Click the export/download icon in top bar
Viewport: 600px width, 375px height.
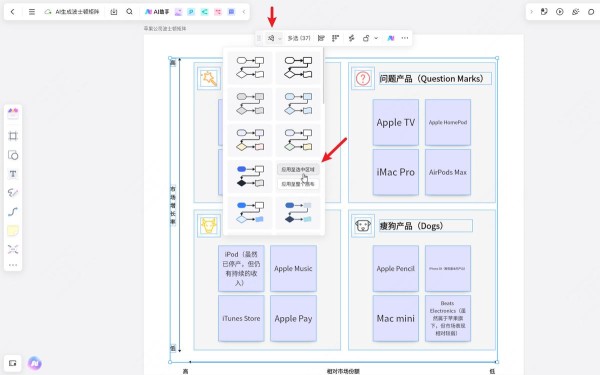(x=114, y=12)
